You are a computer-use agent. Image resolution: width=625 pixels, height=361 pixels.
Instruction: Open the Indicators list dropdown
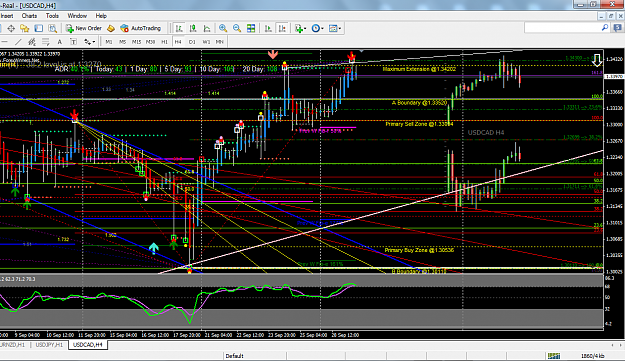pyautogui.click(x=300, y=28)
